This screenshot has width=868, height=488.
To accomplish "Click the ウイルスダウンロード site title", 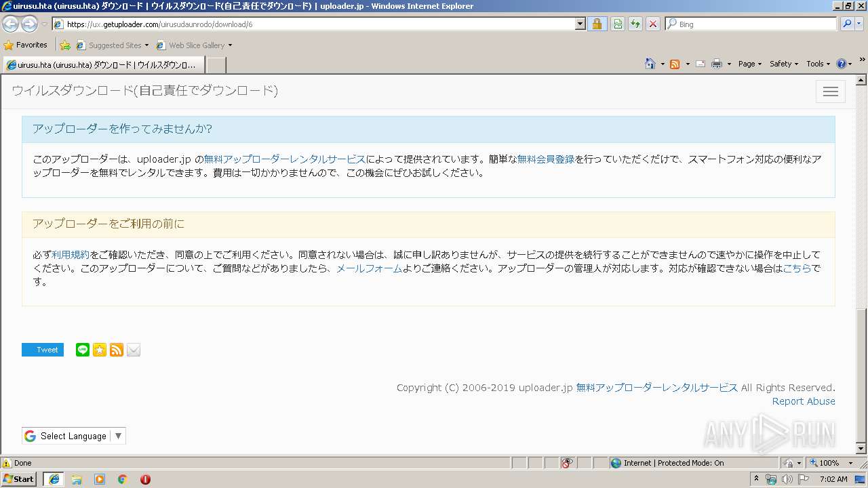I will [x=144, y=91].
